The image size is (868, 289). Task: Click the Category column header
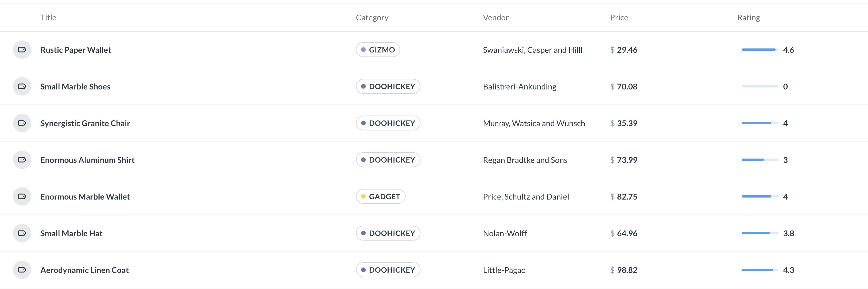(x=372, y=17)
